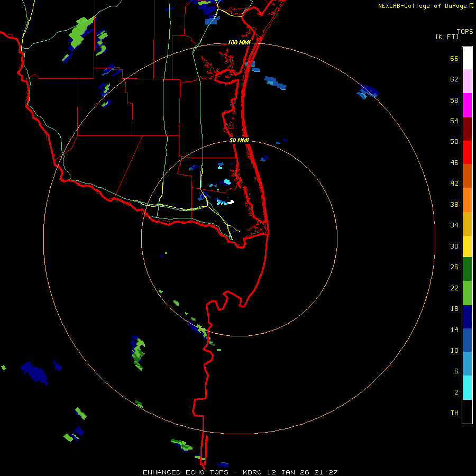Viewport: 476px width, 476px height.
Task: Click the '100 NMI' range ring label
Action: pyautogui.click(x=239, y=42)
